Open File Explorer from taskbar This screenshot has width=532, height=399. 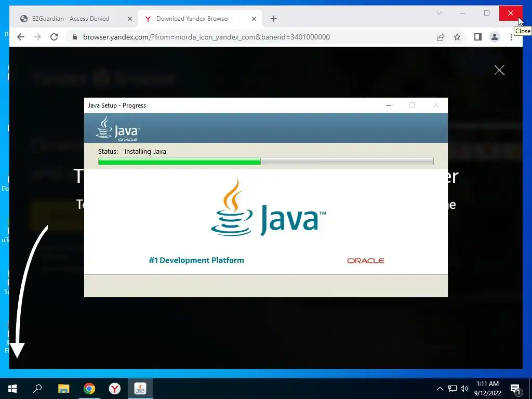coord(64,389)
